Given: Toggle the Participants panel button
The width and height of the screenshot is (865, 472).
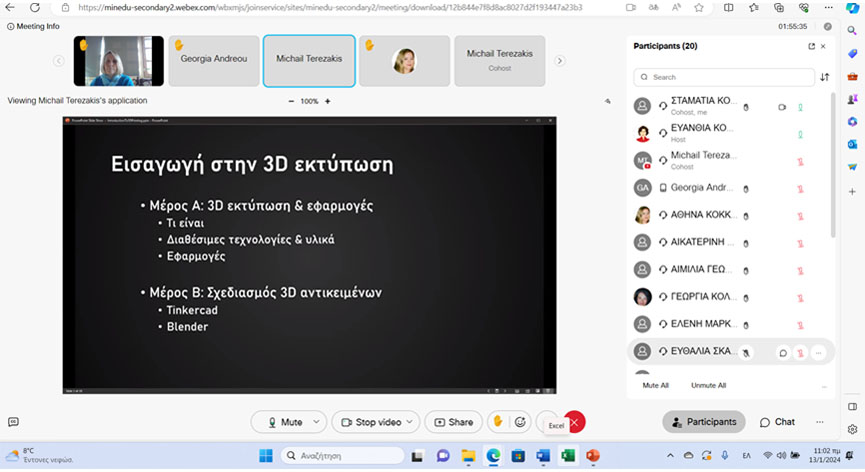Looking at the screenshot, I should (x=704, y=422).
